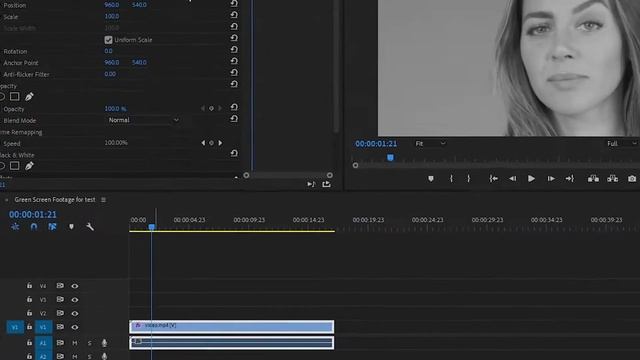Image resolution: width=640 pixels, height=360 pixels.
Task: Uncheck the Uniform Scale checkbox
Action: (108, 40)
